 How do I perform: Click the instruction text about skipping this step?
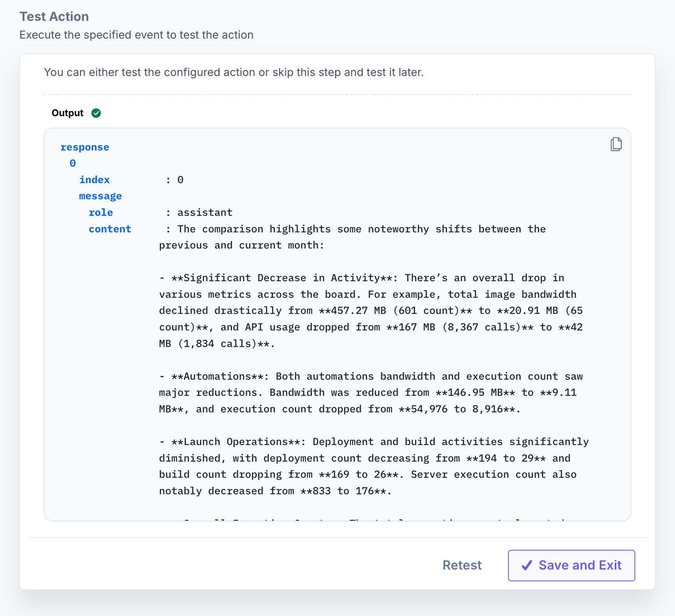[234, 72]
